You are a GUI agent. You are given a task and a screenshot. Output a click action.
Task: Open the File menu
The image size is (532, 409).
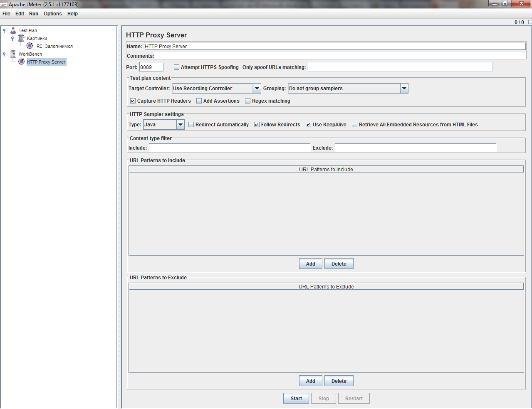tap(6, 14)
